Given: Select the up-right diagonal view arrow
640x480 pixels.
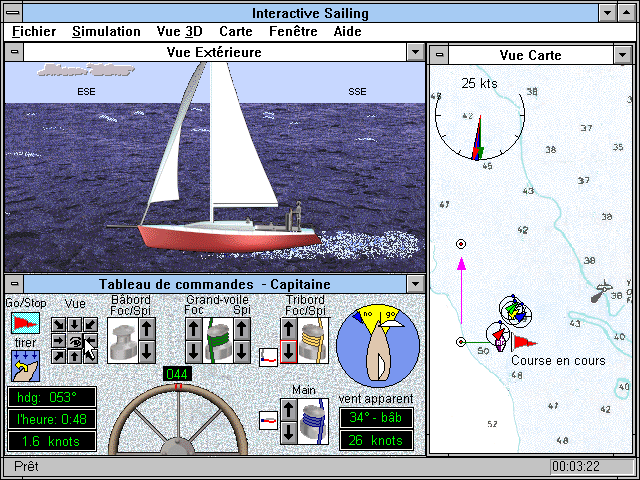Looking at the screenshot, I should point(59,357).
